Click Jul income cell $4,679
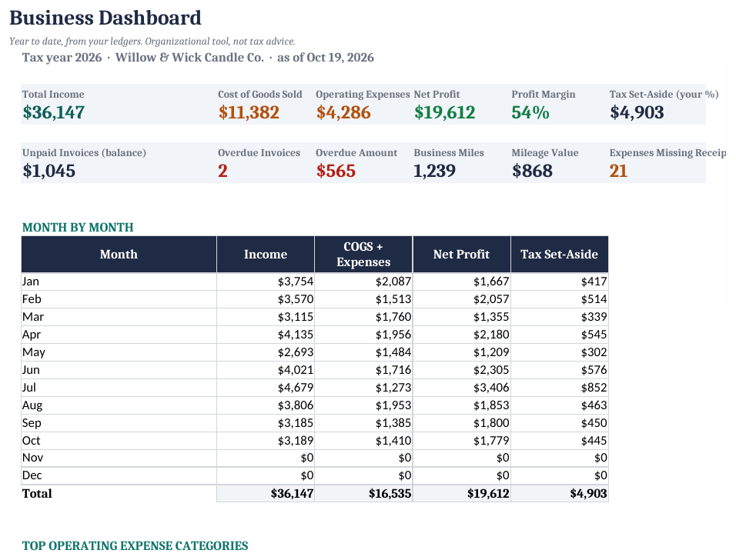 click(266, 388)
